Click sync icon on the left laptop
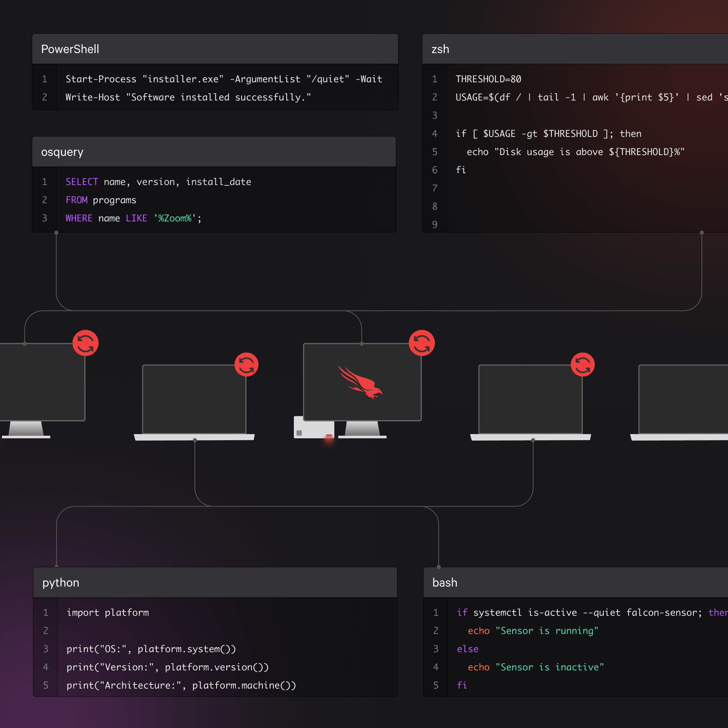 (246, 365)
